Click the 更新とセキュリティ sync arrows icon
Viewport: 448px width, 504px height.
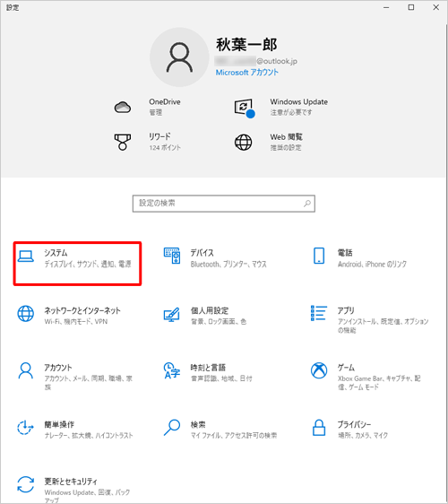tap(26, 484)
